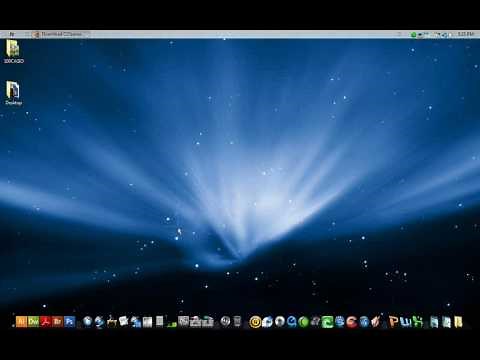The height and width of the screenshot is (360, 480).
Task: Click the orange P icon in the dock
Action: [394, 322]
